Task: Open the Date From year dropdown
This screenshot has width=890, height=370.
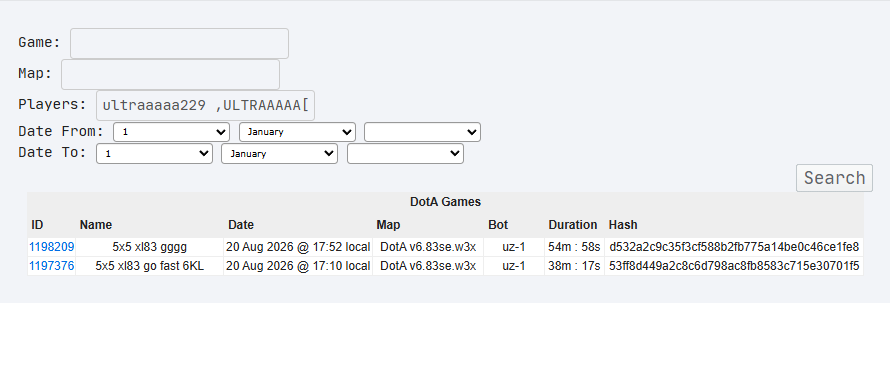Action: click(422, 132)
